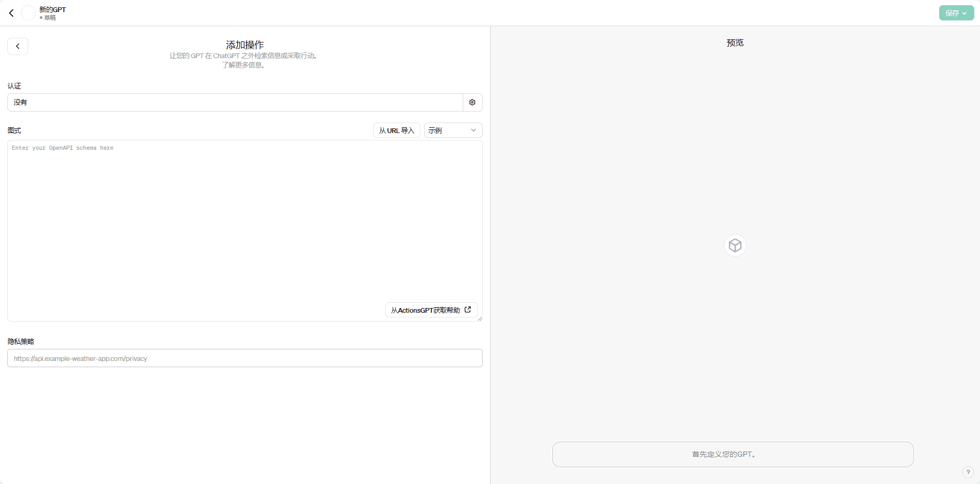
Task: Go back using the top-left arrow
Action: (x=11, y=13)
